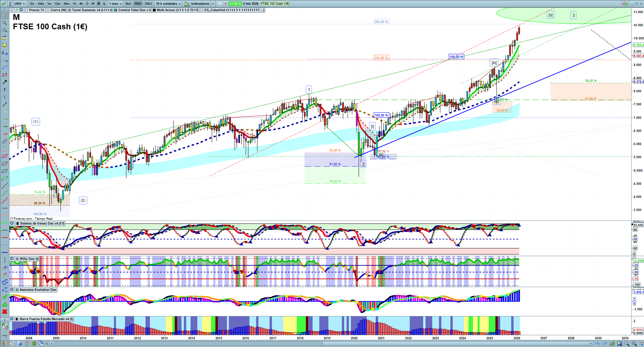
Task: Open Awesome Evolution Doc settings circle
Action: pyautogui.click(x=12, y=290)
